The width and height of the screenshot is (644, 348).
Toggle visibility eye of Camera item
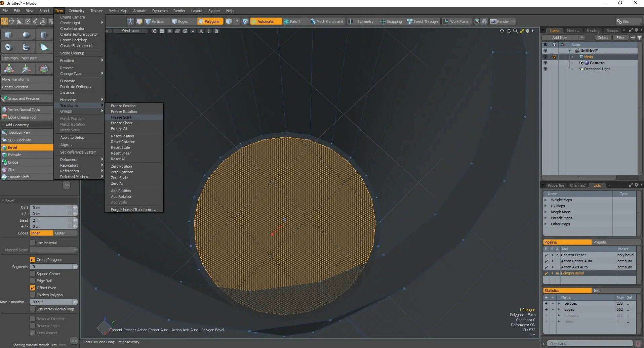click(545, 63)
